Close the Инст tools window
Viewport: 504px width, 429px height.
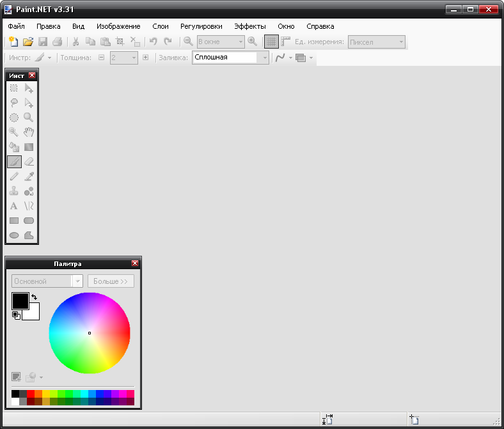(x=32, y=75)
